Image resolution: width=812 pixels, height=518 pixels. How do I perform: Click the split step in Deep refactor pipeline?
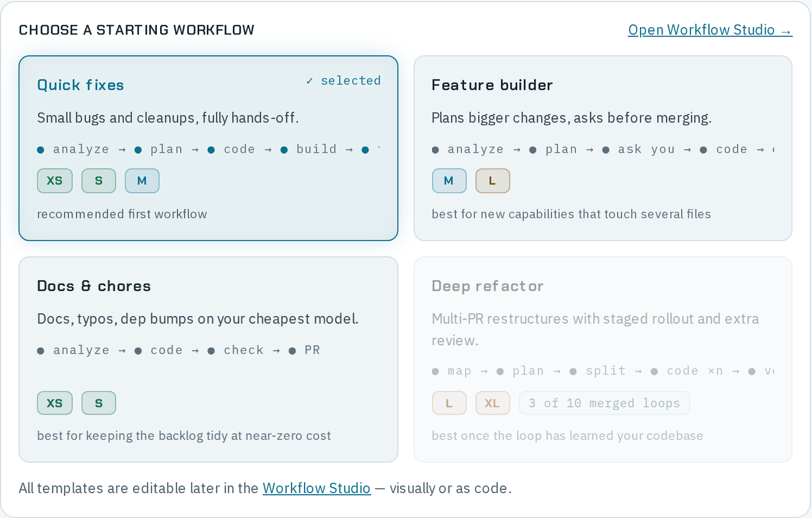click(598, 371)
